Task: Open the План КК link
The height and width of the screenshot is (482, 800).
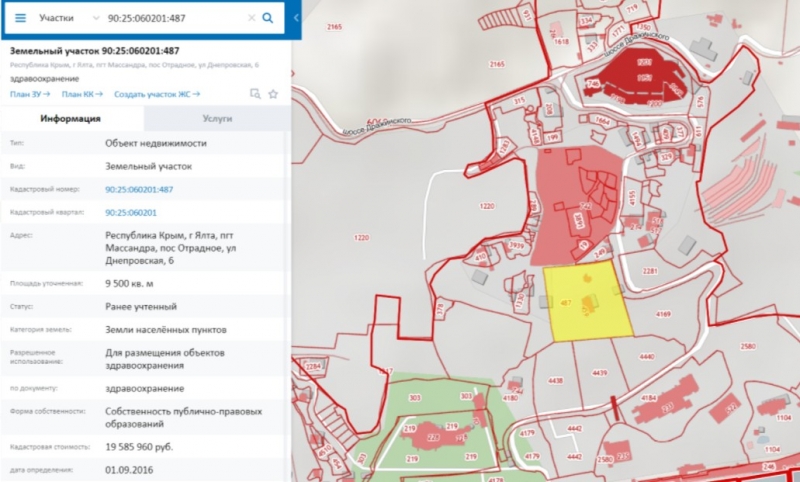Action: click(82, 94)
